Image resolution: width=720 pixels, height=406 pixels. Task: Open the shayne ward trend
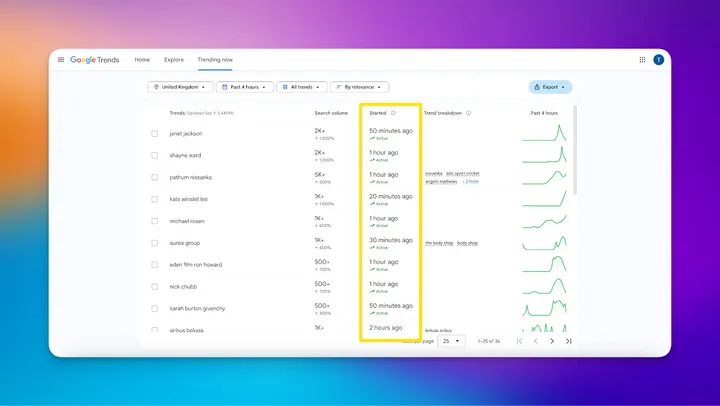click(185, 155)
